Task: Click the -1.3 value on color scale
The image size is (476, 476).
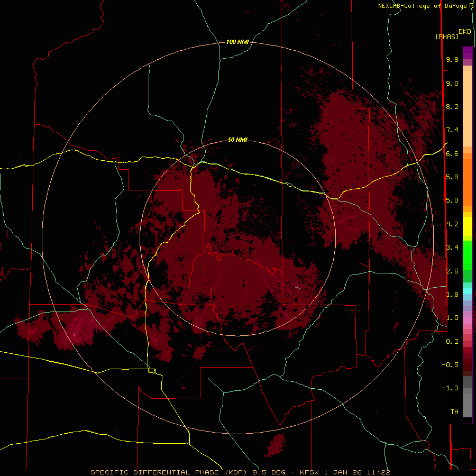Action: click(x=450, y=388)
